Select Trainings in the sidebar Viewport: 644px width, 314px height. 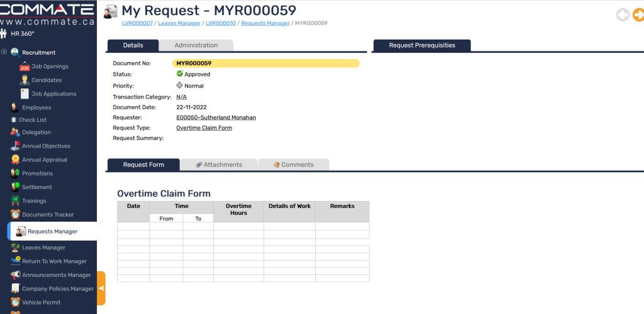(x=34, y=201)
